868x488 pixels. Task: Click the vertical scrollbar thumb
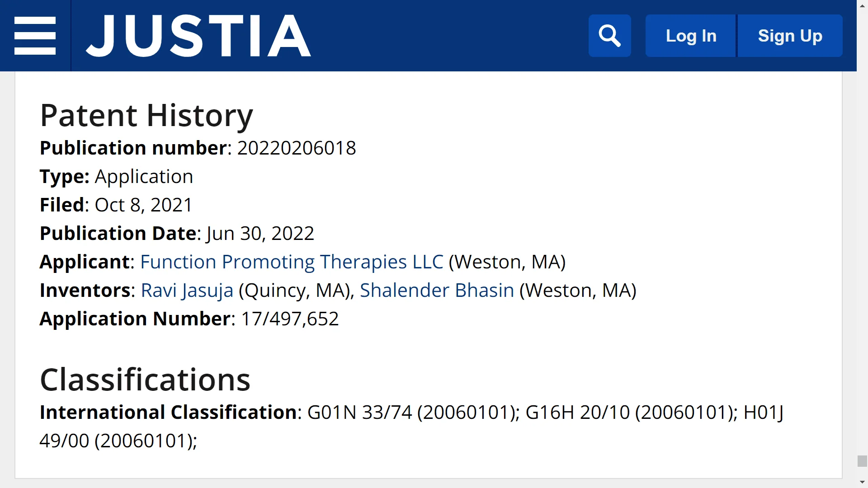(x=862, y=461)
